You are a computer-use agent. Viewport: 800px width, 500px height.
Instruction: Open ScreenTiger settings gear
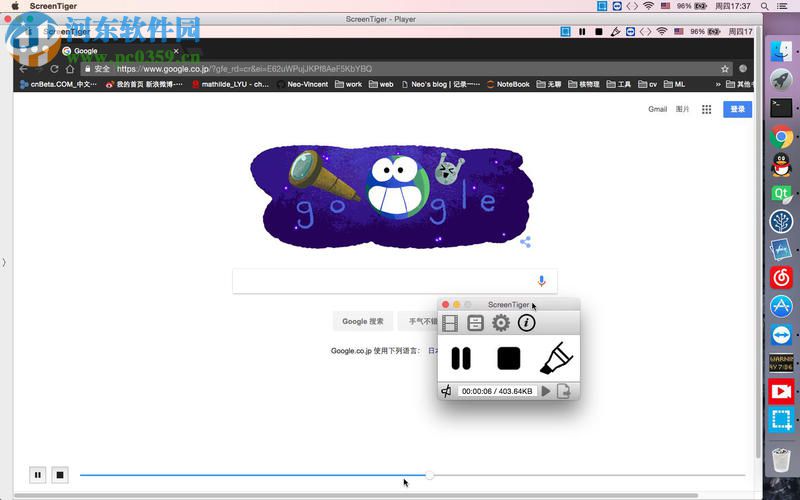pyautogui.click(x=501, y=323)
